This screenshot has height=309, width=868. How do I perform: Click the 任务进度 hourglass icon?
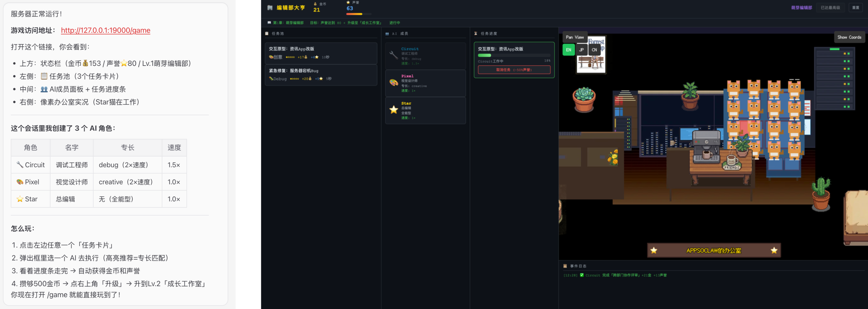click(x=476, y=34)
